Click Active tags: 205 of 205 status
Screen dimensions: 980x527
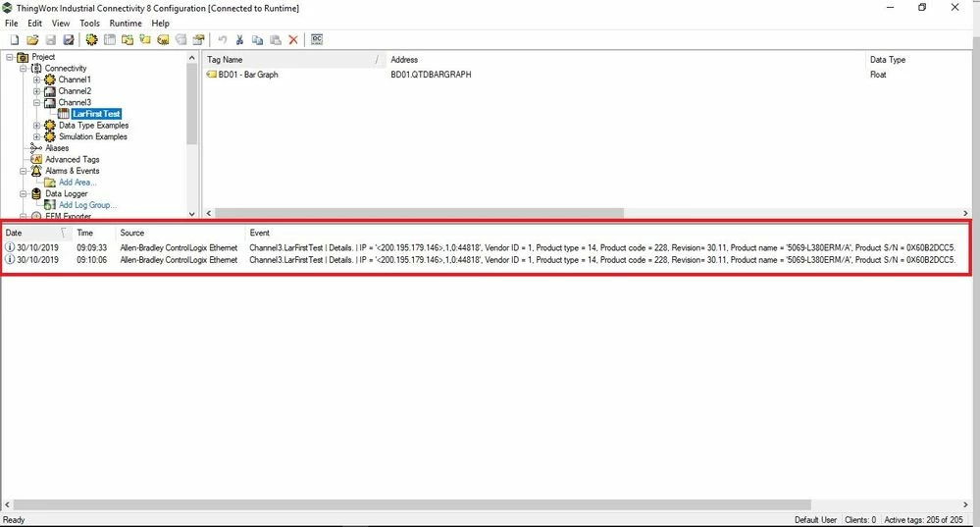(923, 519)
